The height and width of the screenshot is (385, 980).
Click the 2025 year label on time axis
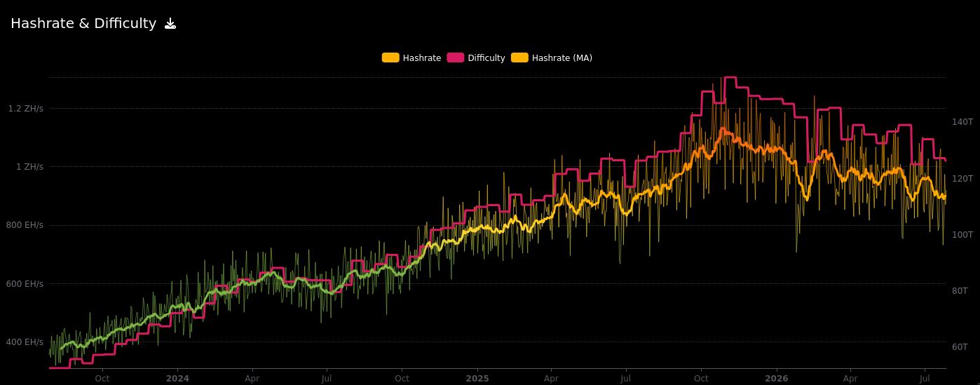pyautogui.click(x=477, y=379)
